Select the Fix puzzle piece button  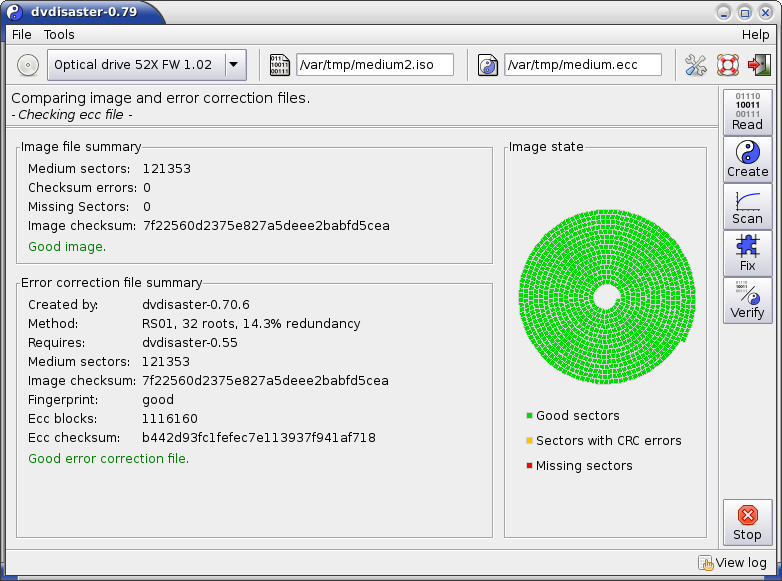747,253
